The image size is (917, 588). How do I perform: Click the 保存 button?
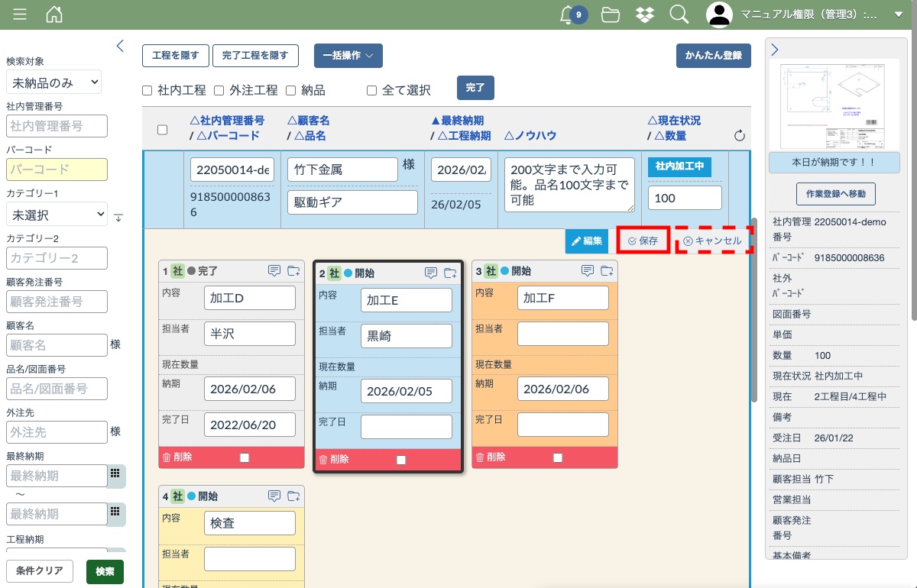(x=643, y=241)
